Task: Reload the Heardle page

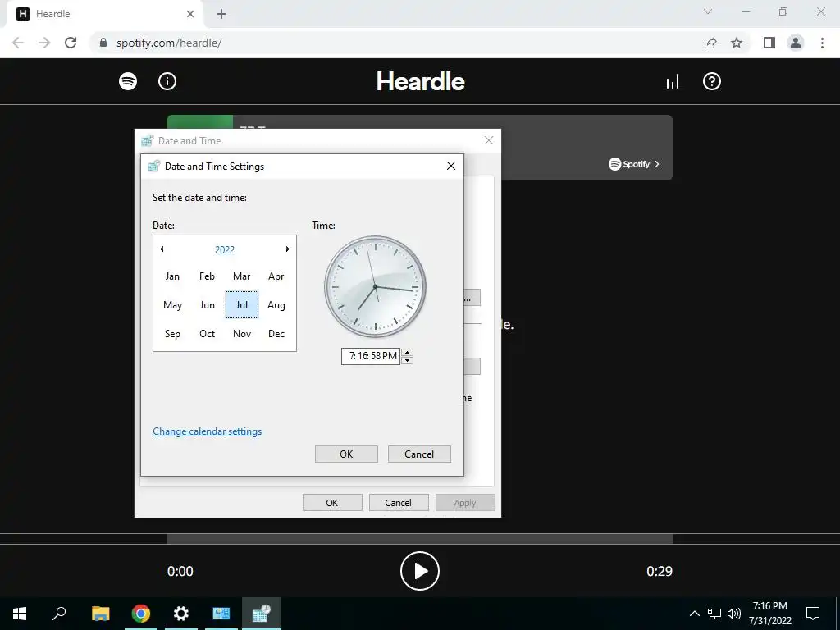Action: click(71, 43)
